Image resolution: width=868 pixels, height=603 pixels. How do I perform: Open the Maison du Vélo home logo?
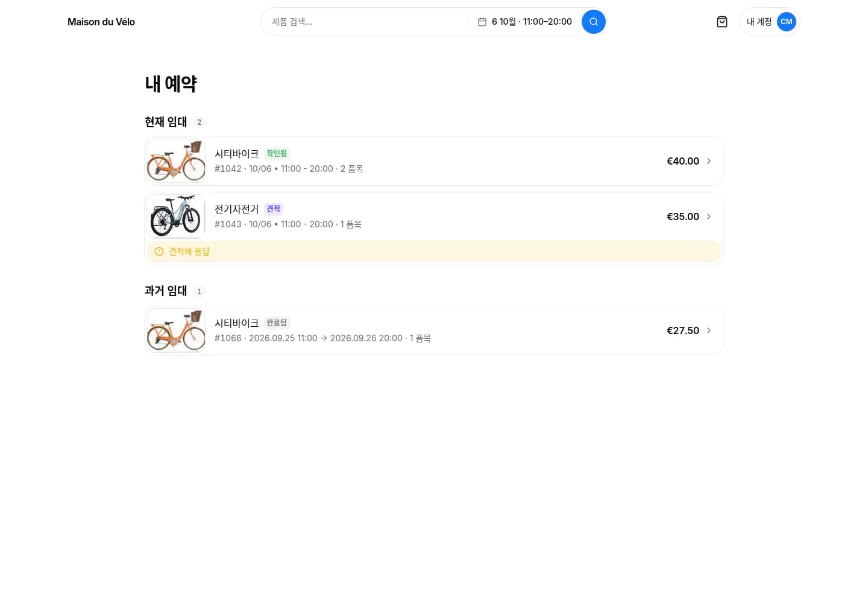(x=101, y=22)
